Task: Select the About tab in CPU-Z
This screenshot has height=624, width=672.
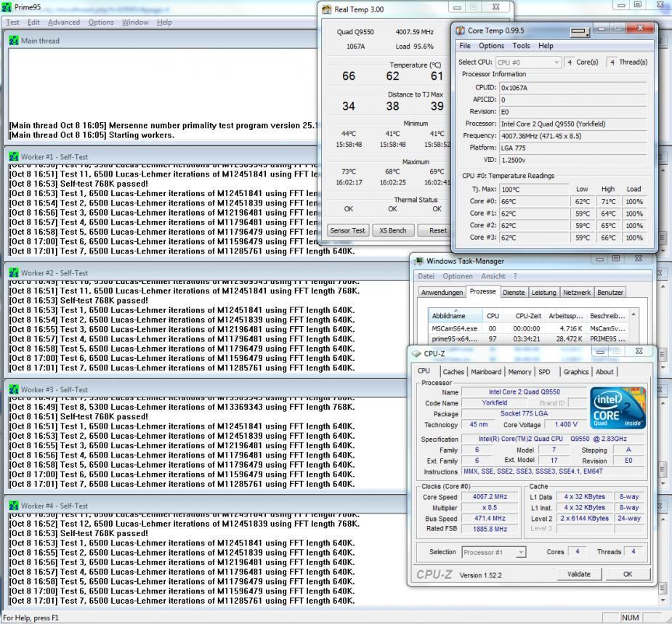Action: coord(604,372)
